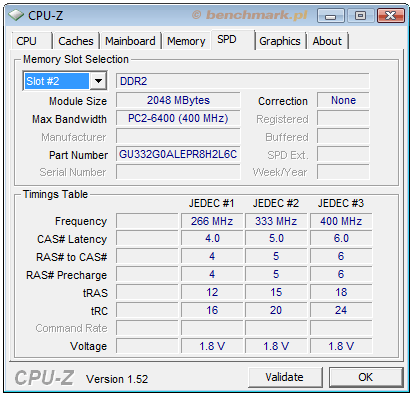413x397 pixels.
Task: Click CAS# Latency value 4.0
Action: click(212, 239)
